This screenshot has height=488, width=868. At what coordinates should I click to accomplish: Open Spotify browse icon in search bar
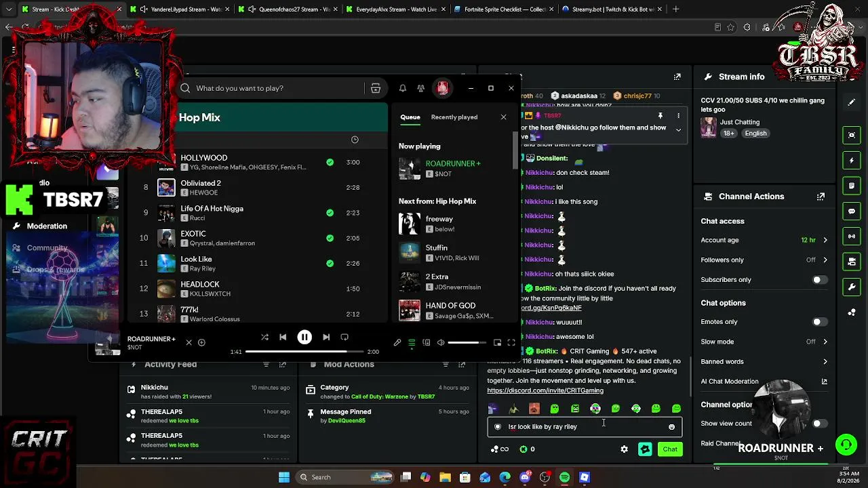tap(376, 88)
